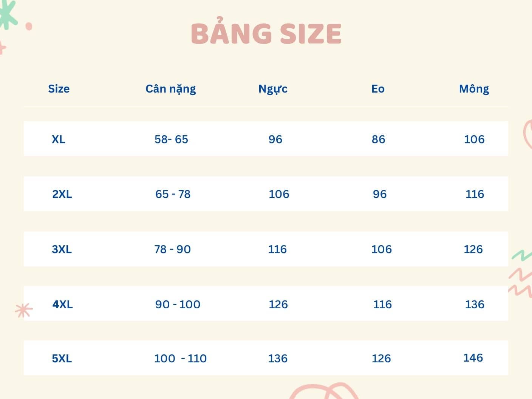Click the pink zigzag decoration

pos(521,281)
